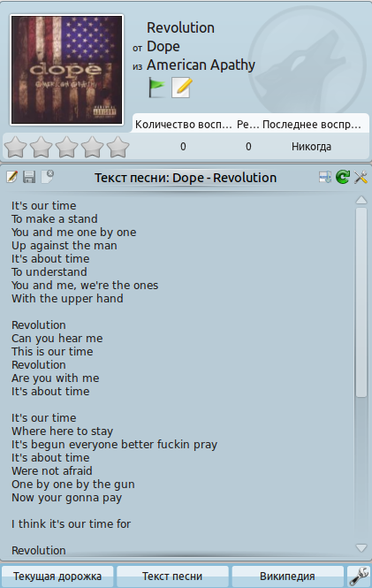
Task: Rate the track three stars
Action: pos(66,147)
